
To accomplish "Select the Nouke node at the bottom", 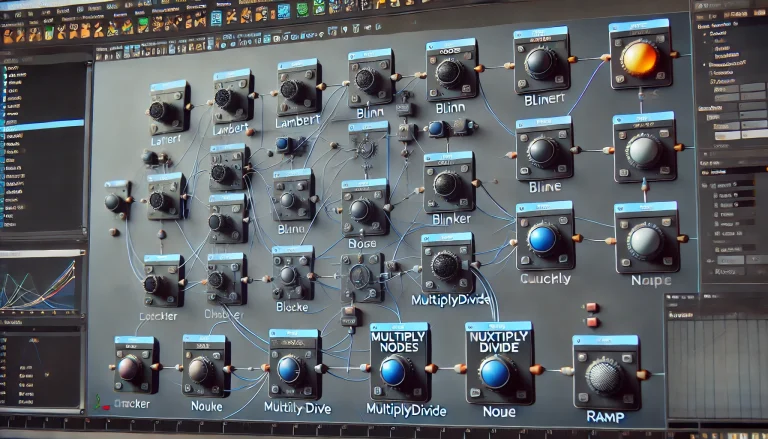I will click(204, 371).
